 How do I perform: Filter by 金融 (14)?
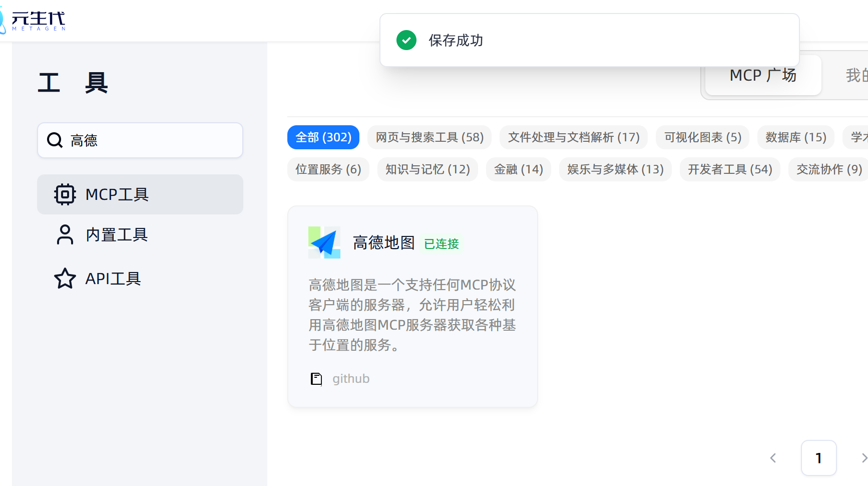coord(519,169)
